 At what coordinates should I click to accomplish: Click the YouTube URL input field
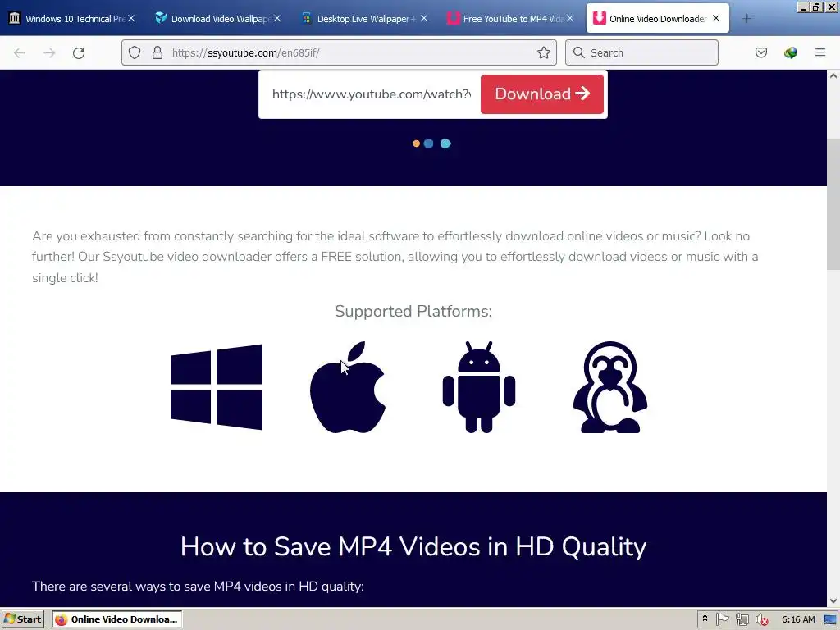[372, 94]
